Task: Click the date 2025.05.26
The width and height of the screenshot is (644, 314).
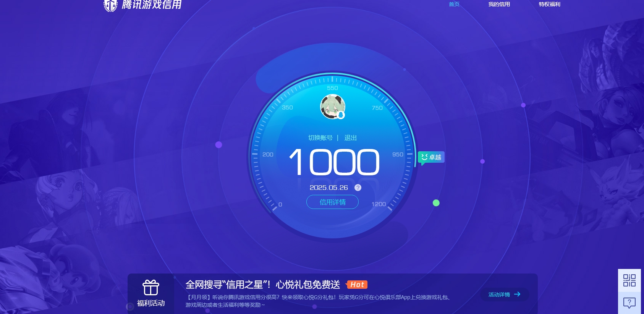Action: 329,188
